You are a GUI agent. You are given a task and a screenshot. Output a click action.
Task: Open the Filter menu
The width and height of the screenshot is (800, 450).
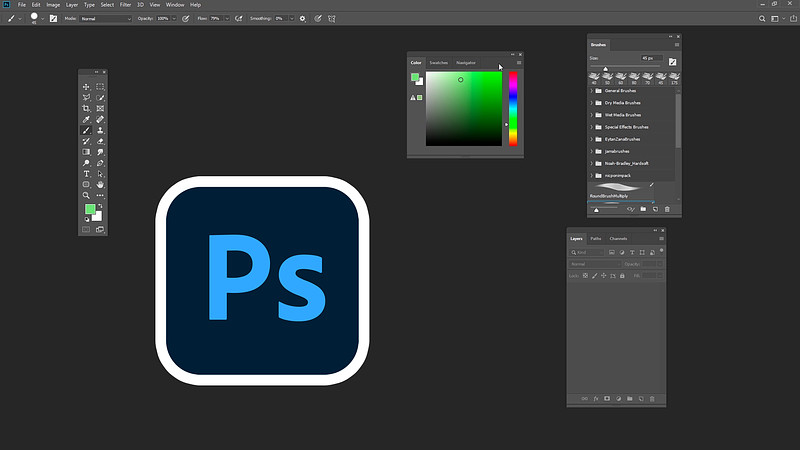coord(126,5)
